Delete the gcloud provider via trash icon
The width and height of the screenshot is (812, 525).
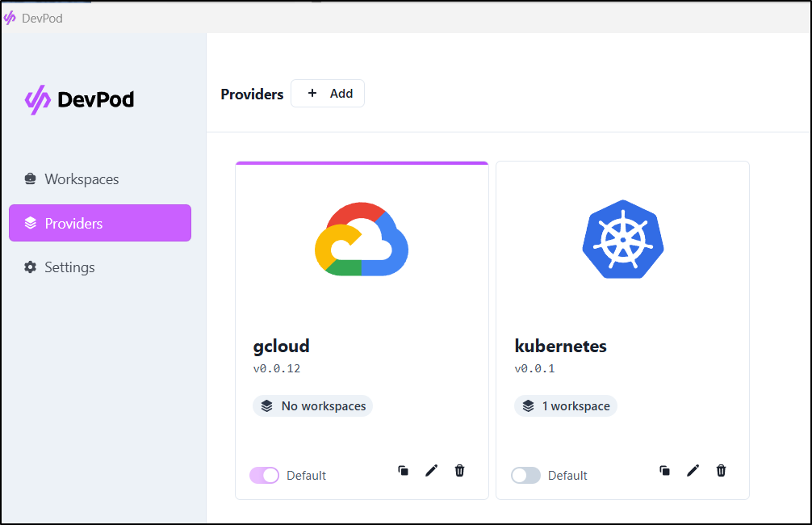coord(459,471)
